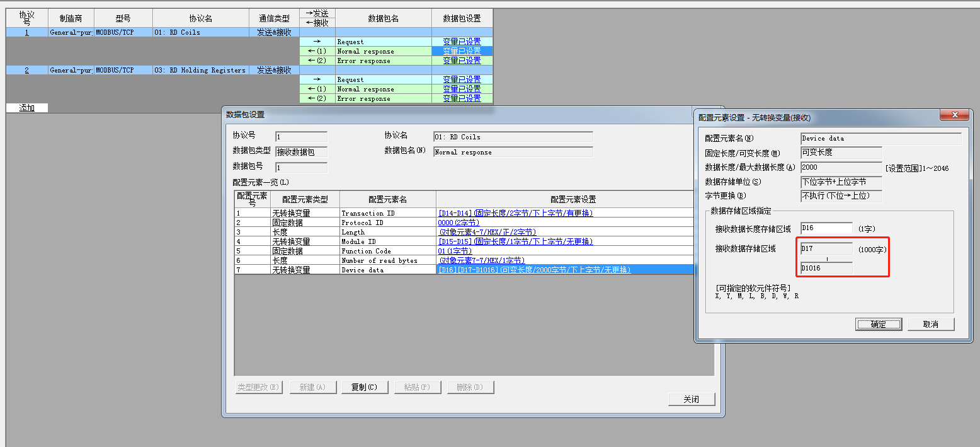Image resolution: width=980 pixels, height=447 pixels.
Task: Select the Device data row setting link
Action: click(x=534, y=270)
